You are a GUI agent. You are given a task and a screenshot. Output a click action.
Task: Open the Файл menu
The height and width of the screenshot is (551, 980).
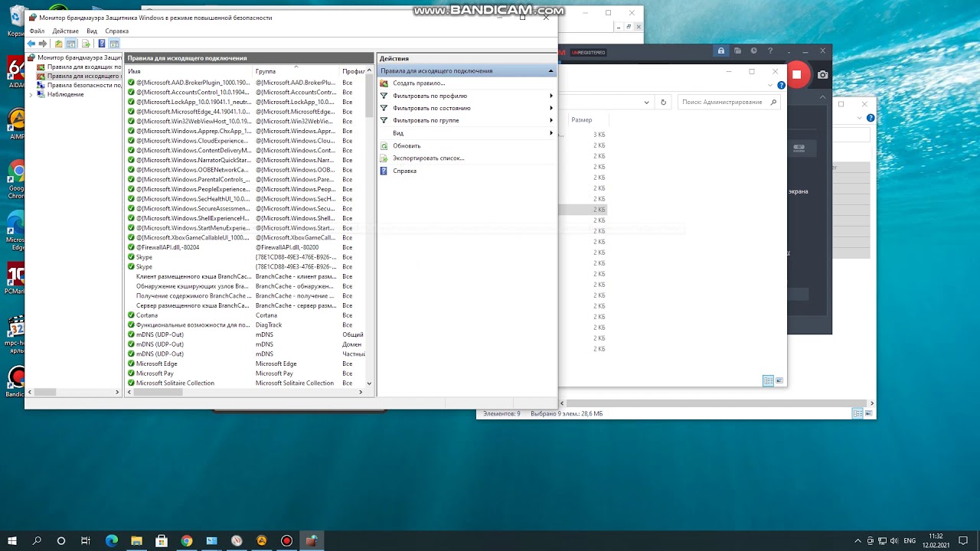37,31
